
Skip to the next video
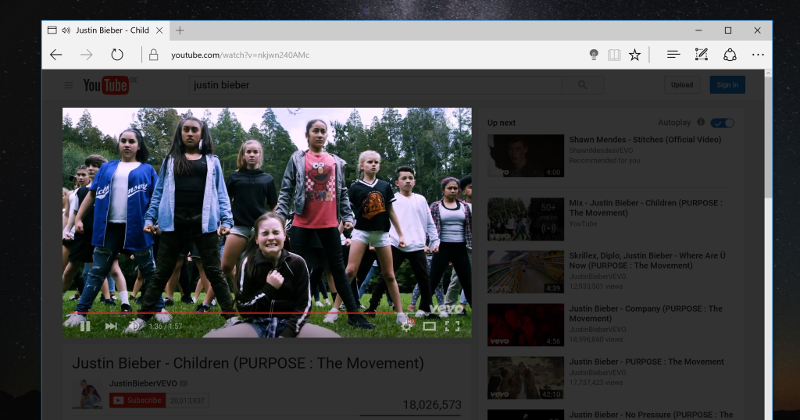point(111,326)
